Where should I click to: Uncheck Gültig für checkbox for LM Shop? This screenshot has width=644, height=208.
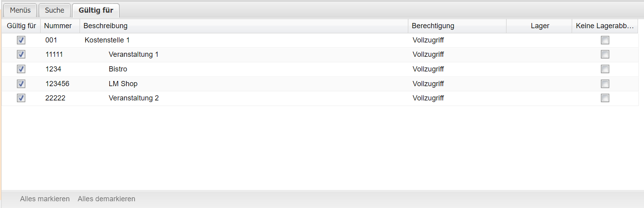[x=21, y=84]
